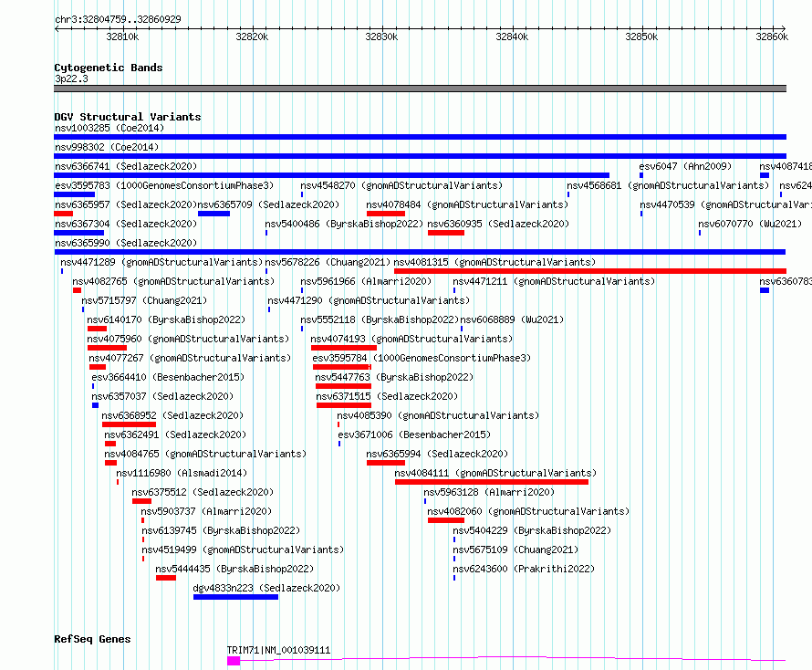This screenshot has width=812, height=670.
Task: Click nsv4074193 gnomAD variant label
Action: coord(411,339)
